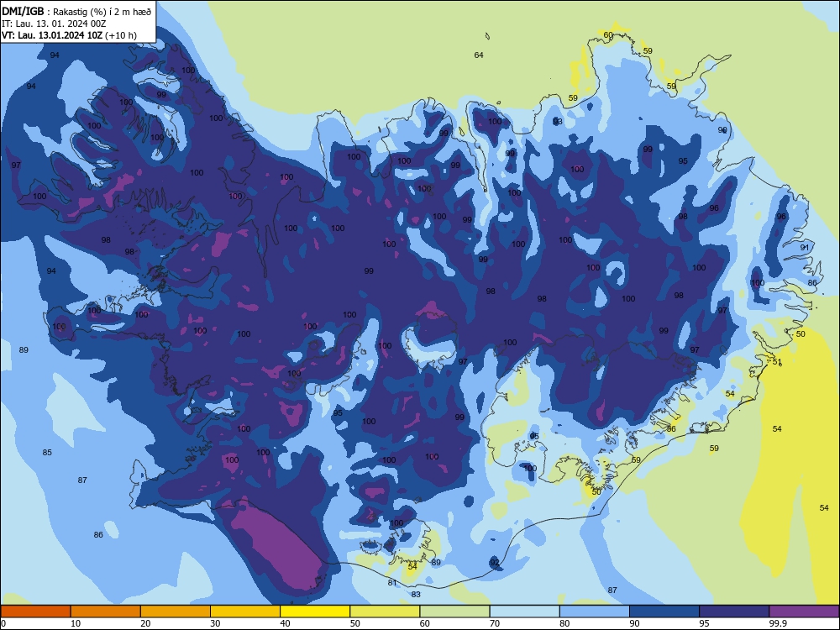Click the '91' humidity value on the east coast
The height and width of the screenshot is (630, 840).
coord(805,248)
